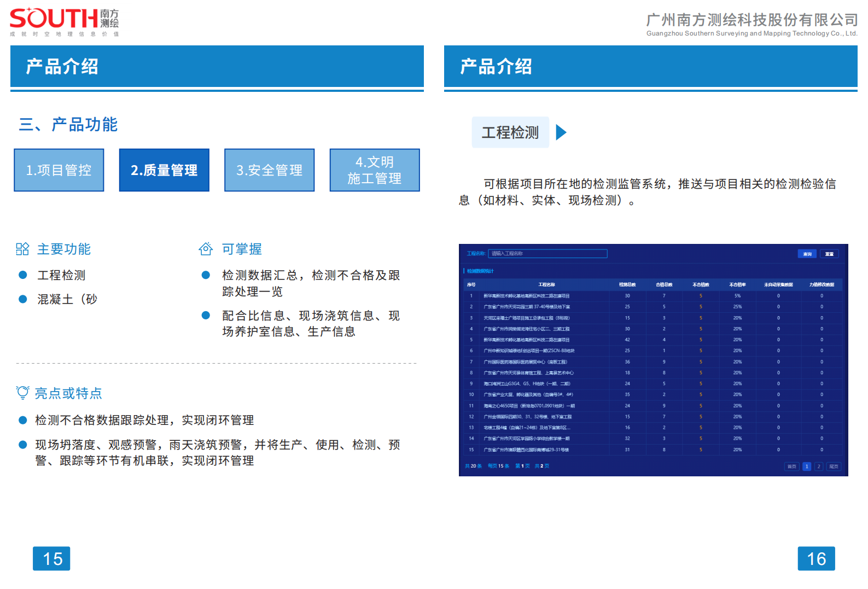Click the 广州南方测绘科技股份有限公司 company name
Image resolution: width=868 pixels, height=589 pixels.
(752, 20)
